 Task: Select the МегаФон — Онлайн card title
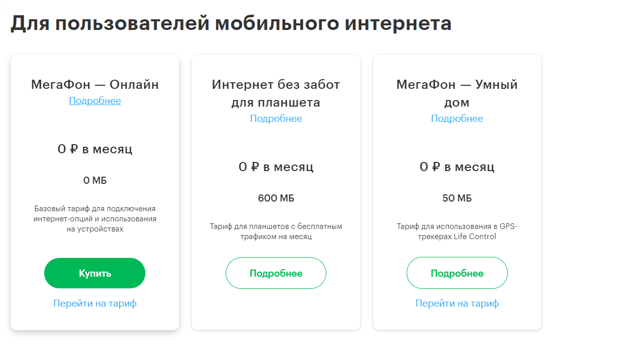coord(95,84)
